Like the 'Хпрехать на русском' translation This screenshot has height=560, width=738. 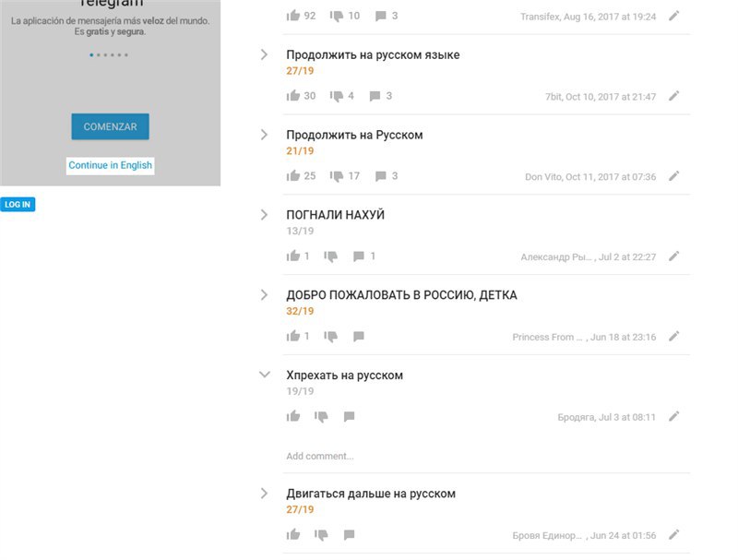(293, 416)
